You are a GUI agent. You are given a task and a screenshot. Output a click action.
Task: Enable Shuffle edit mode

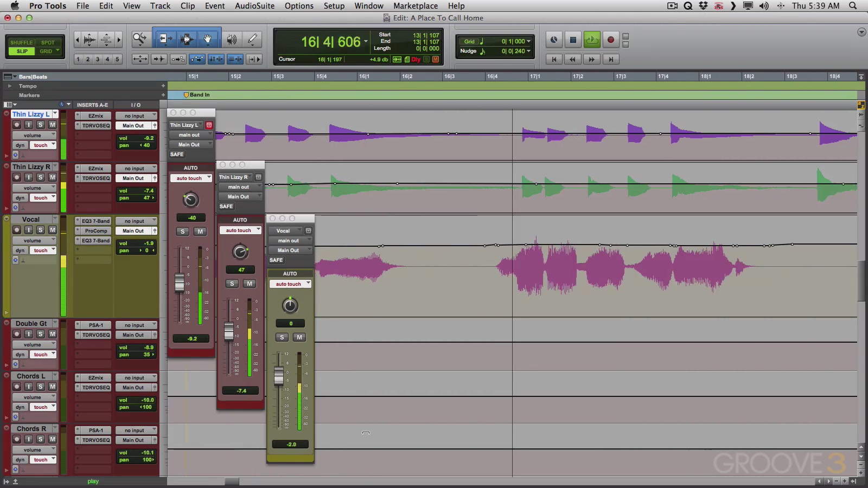(22, 42)
